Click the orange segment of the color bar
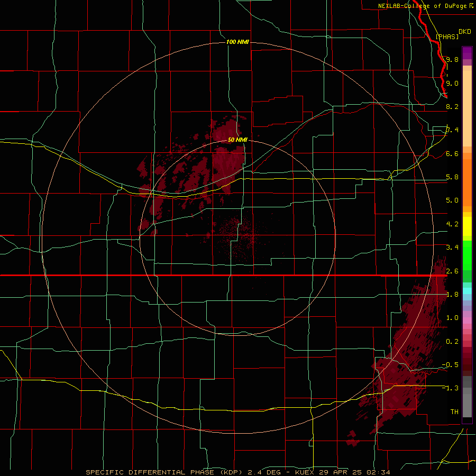Screen dimensions: 476x476 pos(467,182)
